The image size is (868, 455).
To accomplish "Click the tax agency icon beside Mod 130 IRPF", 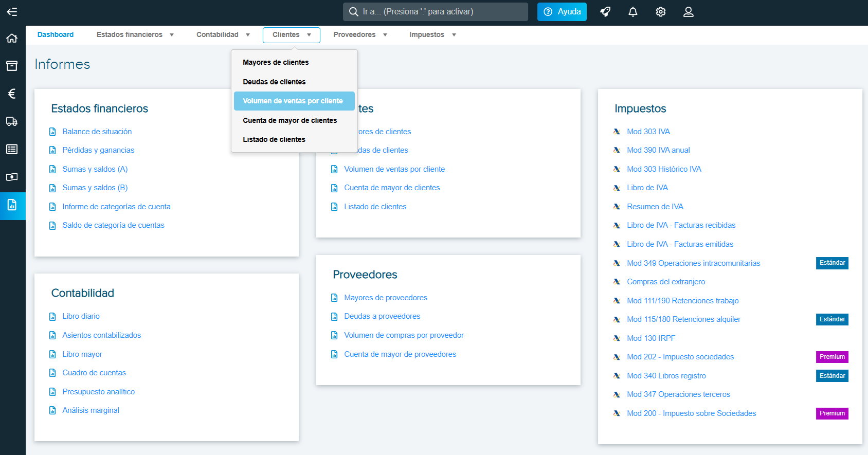I will [x=617, y=338].
